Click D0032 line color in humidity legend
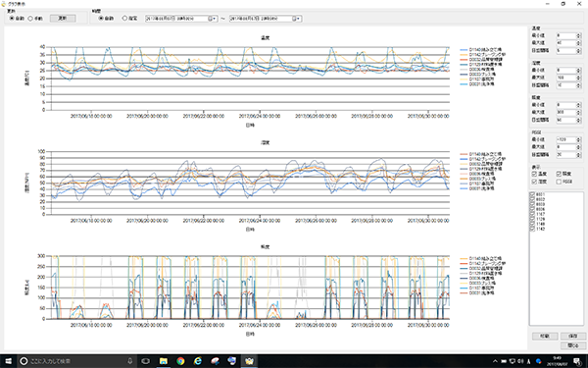 click(x=464, y=164)
